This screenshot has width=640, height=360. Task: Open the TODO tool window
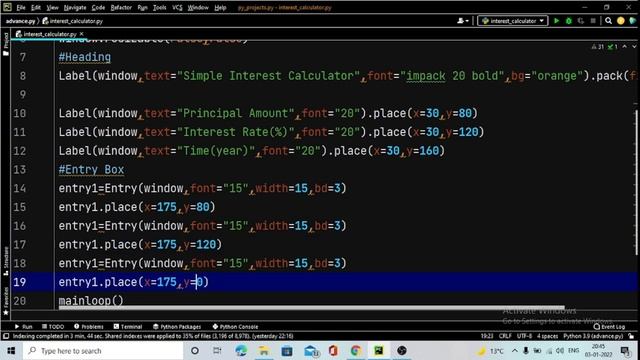[53, 327]
